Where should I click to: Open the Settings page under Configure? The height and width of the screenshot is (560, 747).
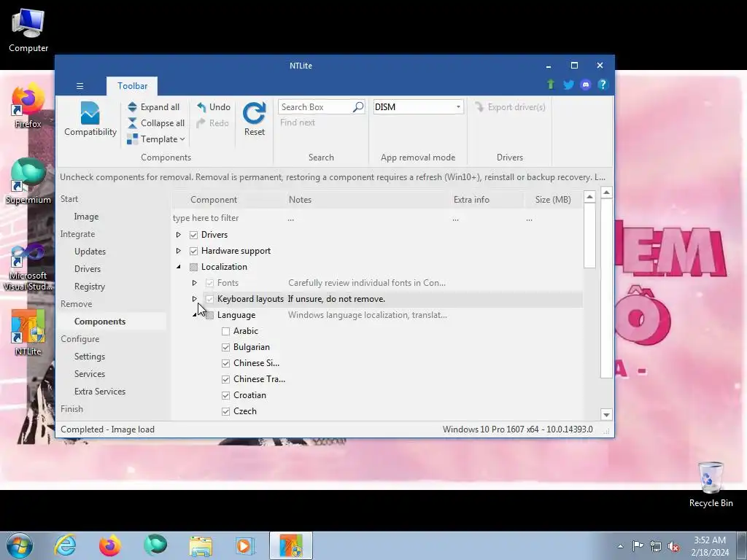coord(90,357)
